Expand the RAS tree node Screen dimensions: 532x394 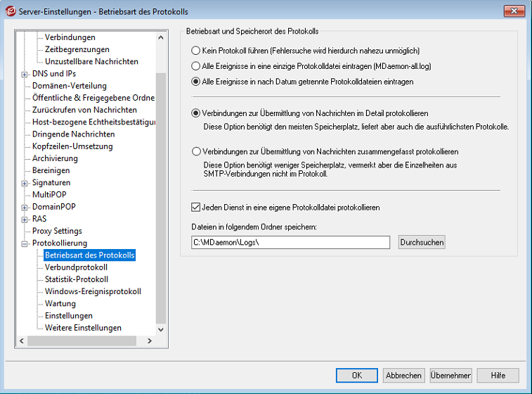click(x=25, y=219)
